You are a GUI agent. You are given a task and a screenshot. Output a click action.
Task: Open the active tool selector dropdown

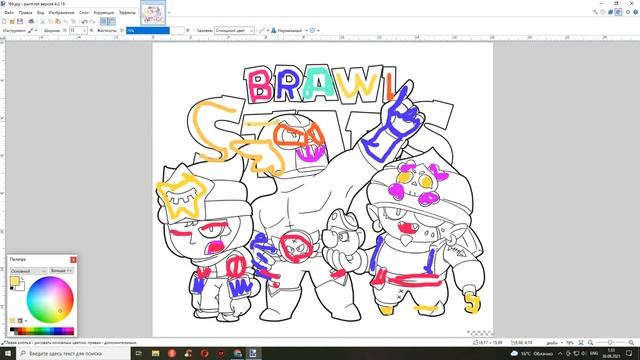[x=33, y=31]
